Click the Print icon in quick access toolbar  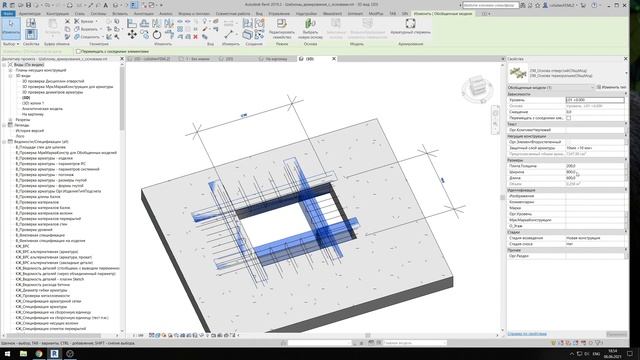click(70, 5)
